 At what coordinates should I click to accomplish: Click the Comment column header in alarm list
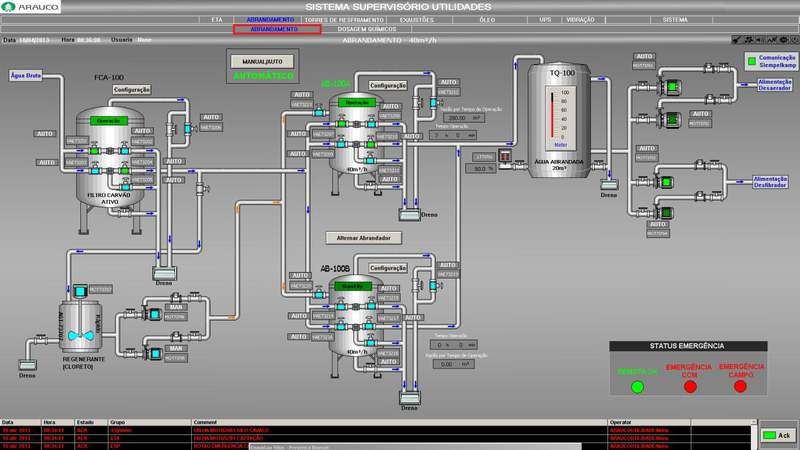click(x=399, y=422)
